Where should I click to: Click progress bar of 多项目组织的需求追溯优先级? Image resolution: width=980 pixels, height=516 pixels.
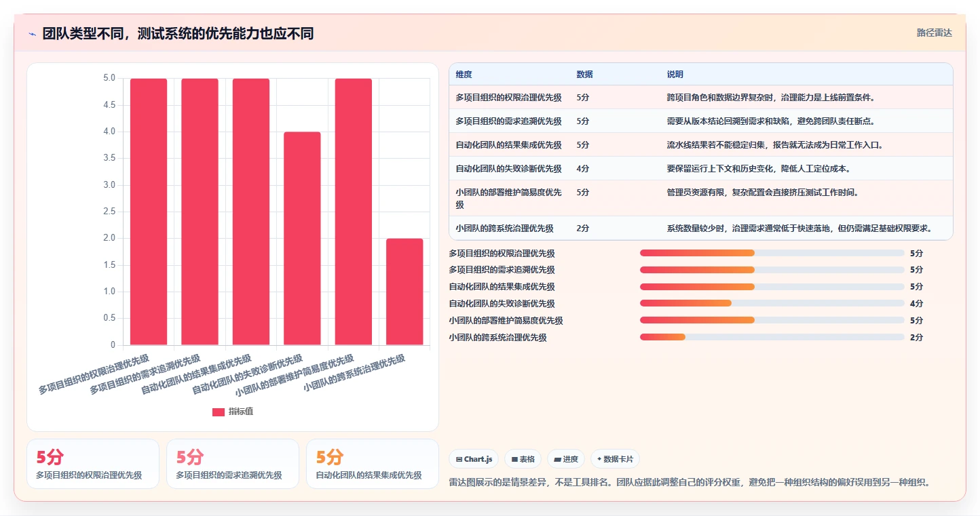pyautogui.click(x=772, y=270)
